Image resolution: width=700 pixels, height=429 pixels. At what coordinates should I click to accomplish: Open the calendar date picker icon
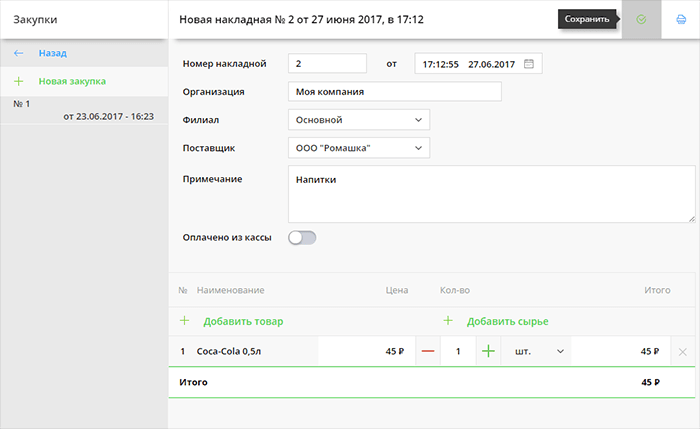529,64
